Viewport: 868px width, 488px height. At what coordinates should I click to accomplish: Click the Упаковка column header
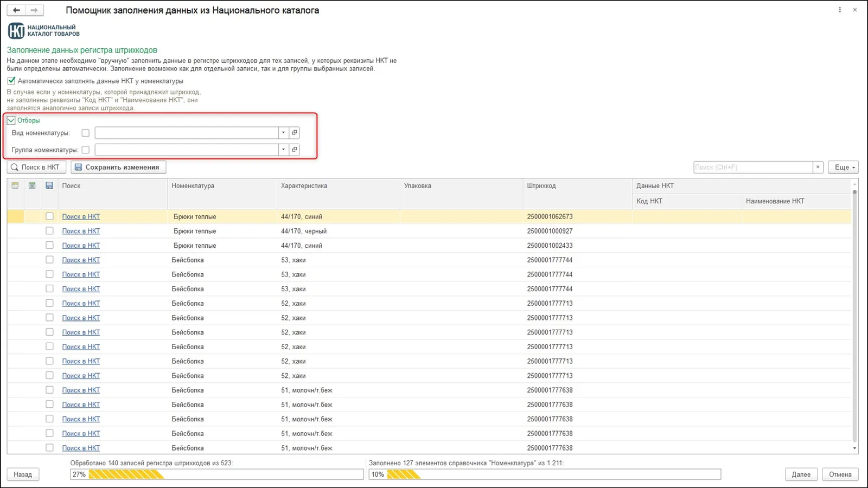[x=461, y=194]
